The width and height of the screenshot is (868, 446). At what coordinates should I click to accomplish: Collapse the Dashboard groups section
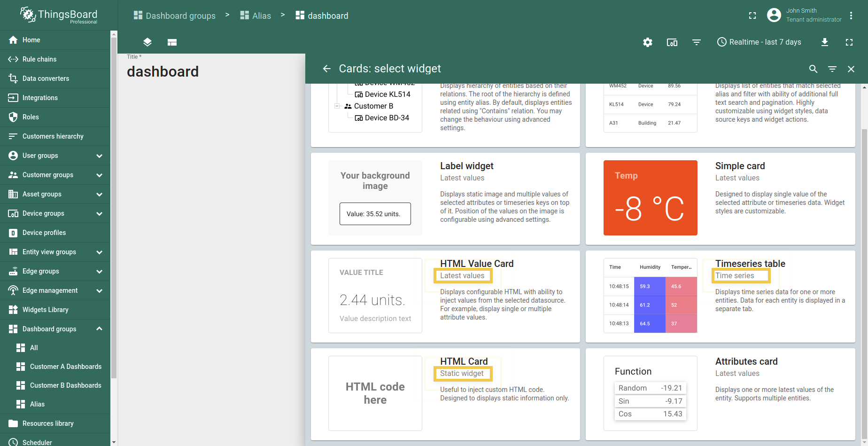click(x=99, y=329)
